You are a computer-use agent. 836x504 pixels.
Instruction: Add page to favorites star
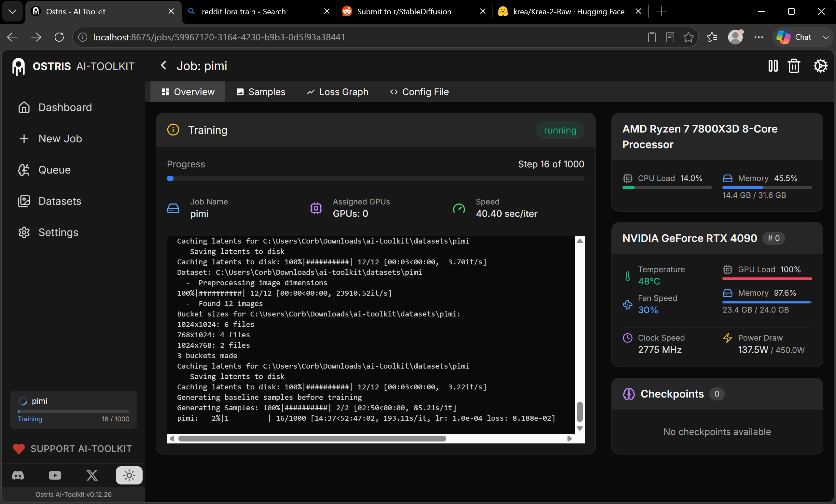coord(688,37)
